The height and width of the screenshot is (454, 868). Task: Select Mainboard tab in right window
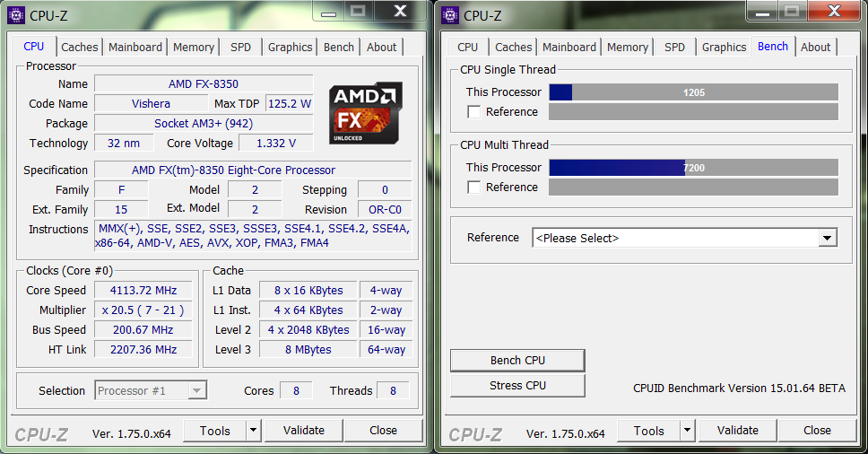tap(569, 47)
